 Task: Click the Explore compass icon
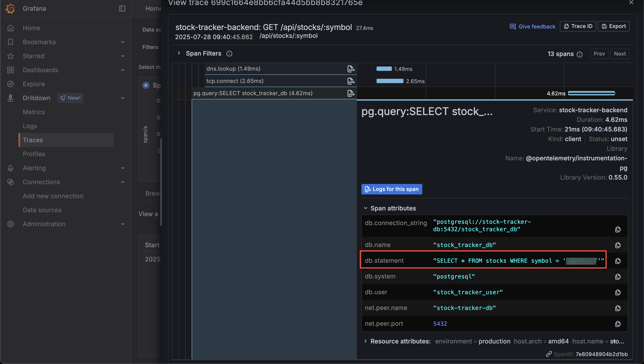[11, 84]
